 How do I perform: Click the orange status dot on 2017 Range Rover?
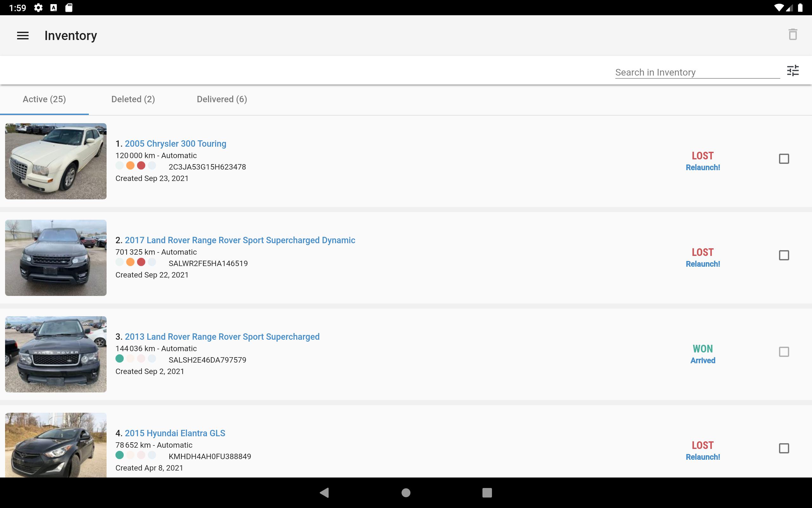coord(130,262)
